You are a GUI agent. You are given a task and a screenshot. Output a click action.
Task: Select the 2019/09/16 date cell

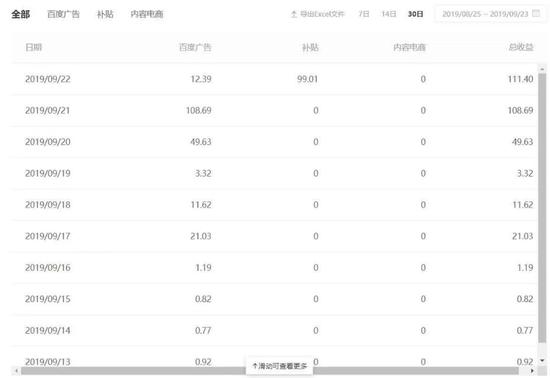48,268
